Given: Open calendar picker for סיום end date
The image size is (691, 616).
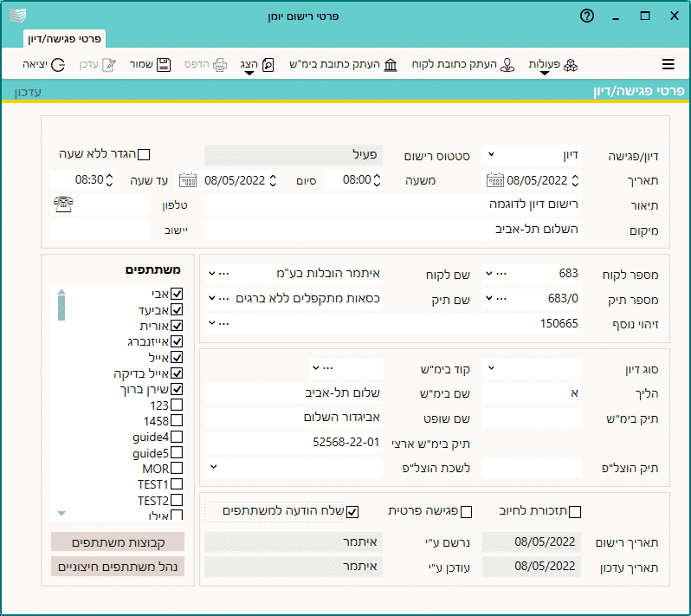Looking at the screenshot, I should coord(188,180).
